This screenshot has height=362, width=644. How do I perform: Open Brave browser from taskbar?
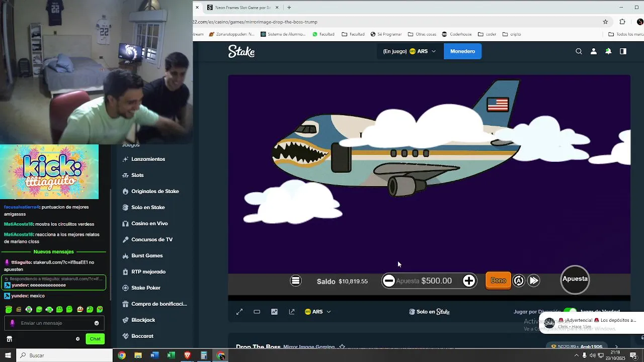click(188, 355)
